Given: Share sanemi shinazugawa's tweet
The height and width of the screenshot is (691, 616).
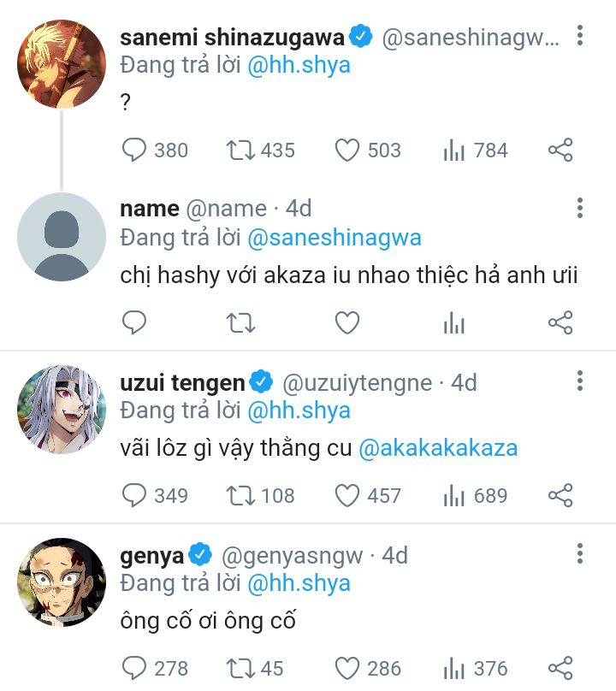Looking at the screenshot, I should (x=560, y=151).
